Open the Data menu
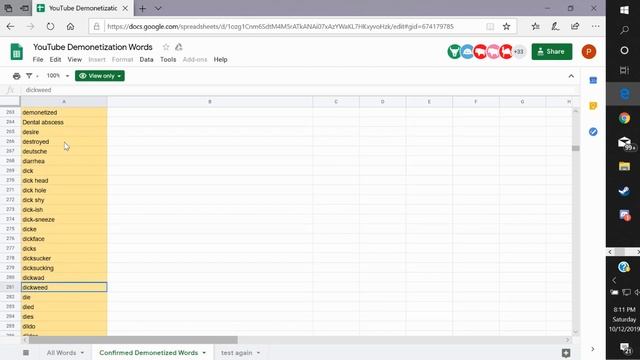Image resolution: width=640 pixels, height=360 pixels. (x=146, y=60)
